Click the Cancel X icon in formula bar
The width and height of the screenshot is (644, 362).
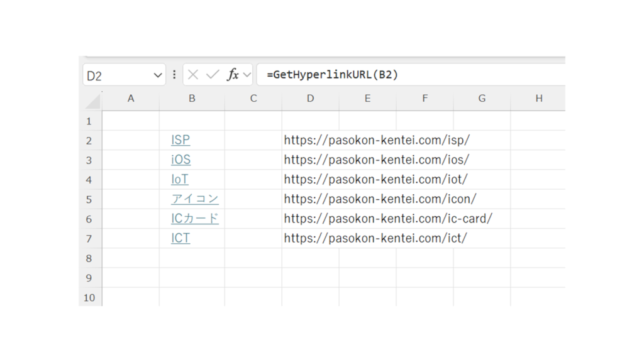[x=193, y=75]
